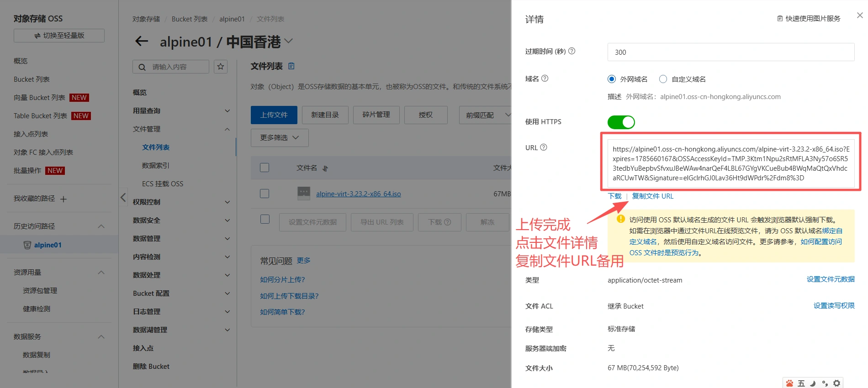Open the 如何分片上传? FAQ link
The image size is (868, 388).
(282, 280)
